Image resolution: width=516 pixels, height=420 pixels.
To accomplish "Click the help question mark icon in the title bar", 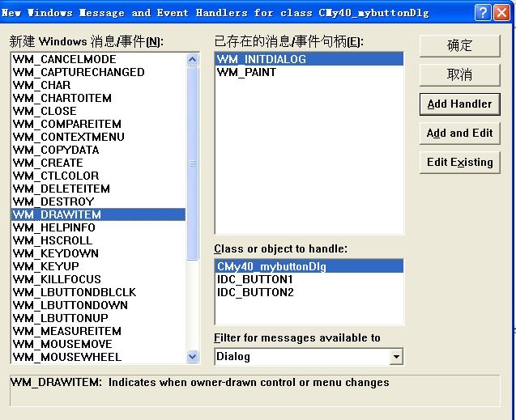I will click(x=483, y=13).
